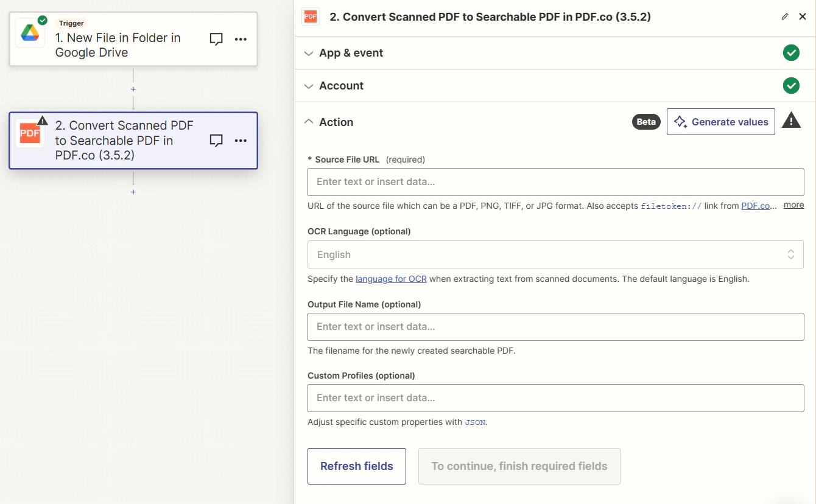Click the Source File URL input field
Image resolution: width=816 pixels, height=504 pixels.
[555, 181]
